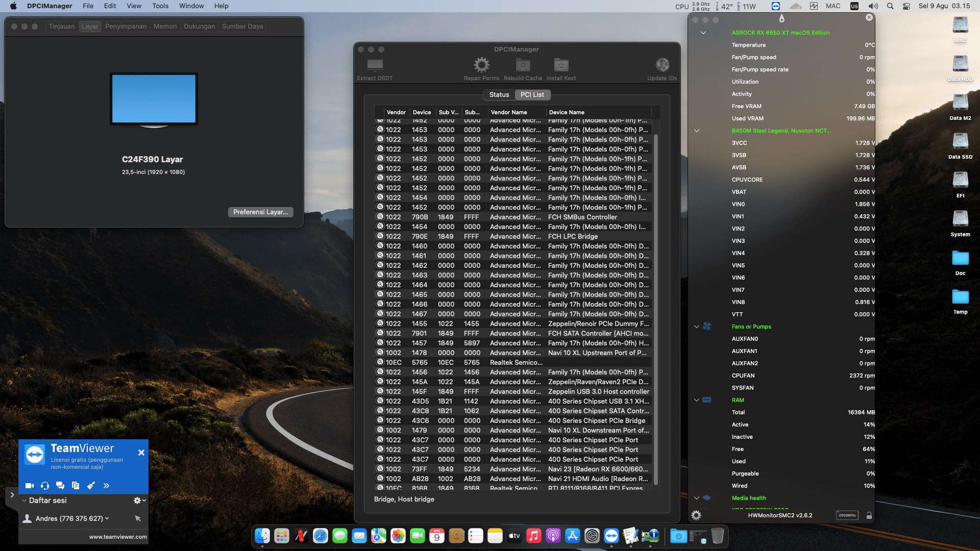The image size is (980, 551).
Task: Click the PCI list vertical scrollbar
Action: [656, 306]
